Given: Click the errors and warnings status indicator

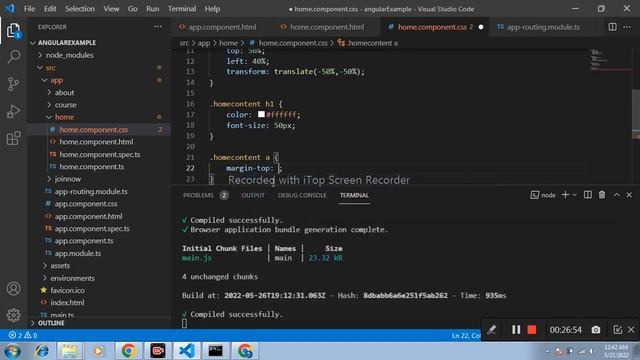Looking at the screenshot, I should pyautogui.click(x=23, y=335).
